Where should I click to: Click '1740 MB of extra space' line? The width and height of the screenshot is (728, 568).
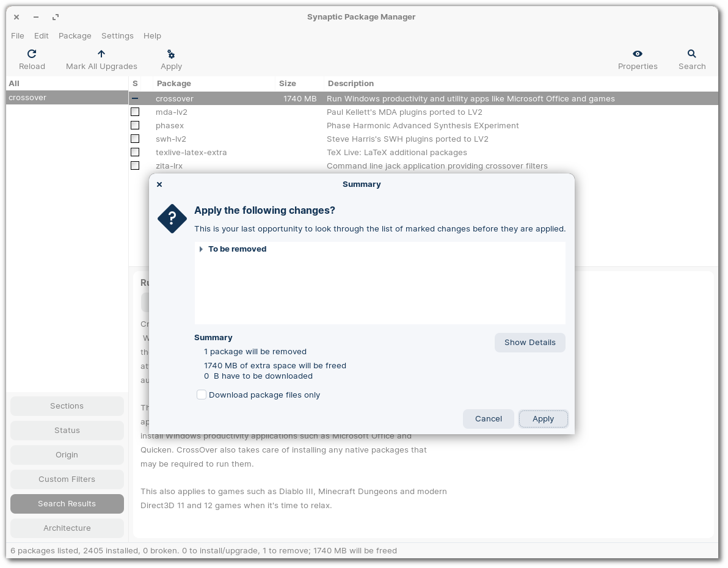(275, 365)
